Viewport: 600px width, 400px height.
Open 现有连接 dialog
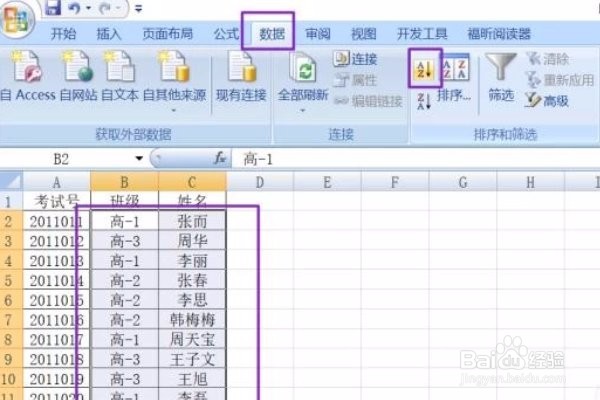[241, 77]
